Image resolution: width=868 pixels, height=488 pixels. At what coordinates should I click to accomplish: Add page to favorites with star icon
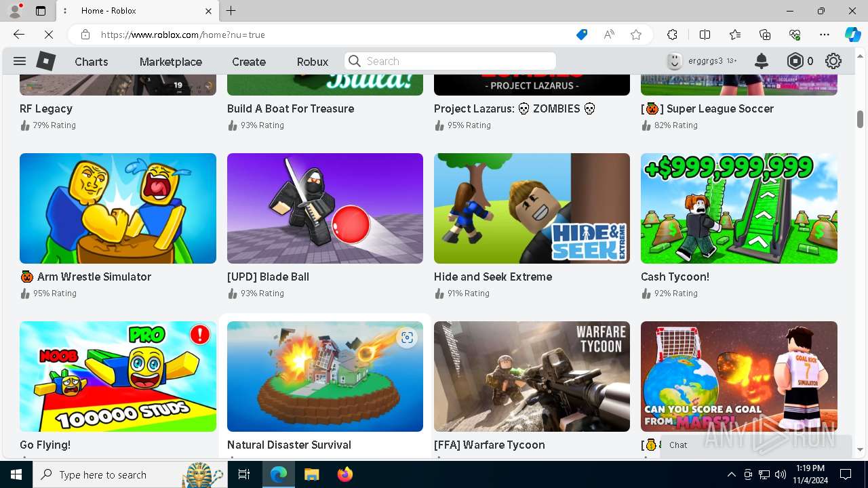[636, 35]
